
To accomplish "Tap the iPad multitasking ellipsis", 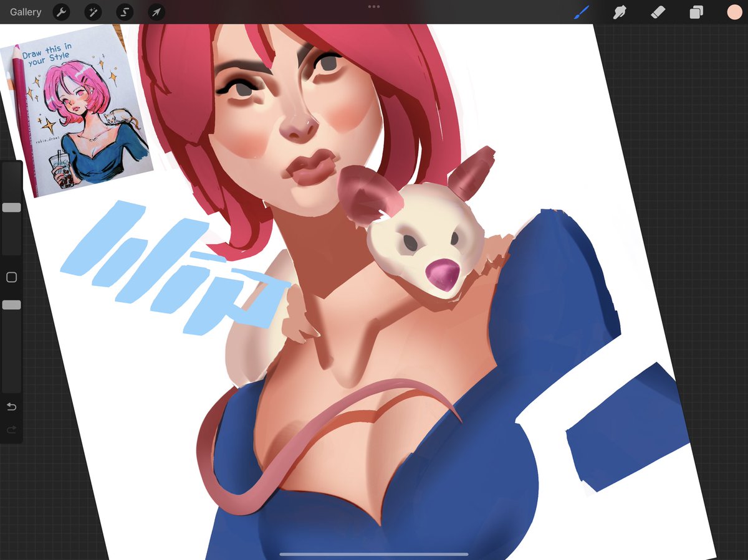I will point(374,6).
